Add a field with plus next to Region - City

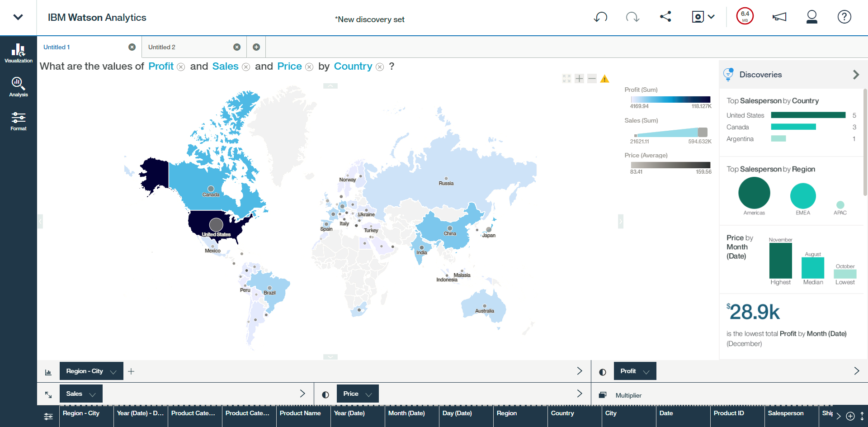[131, 371]
